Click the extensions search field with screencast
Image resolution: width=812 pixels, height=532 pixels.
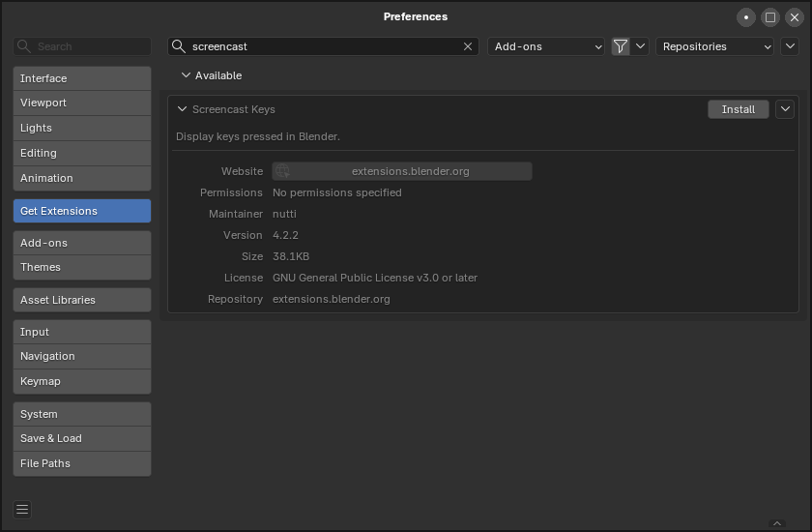(x=323, y=46)
